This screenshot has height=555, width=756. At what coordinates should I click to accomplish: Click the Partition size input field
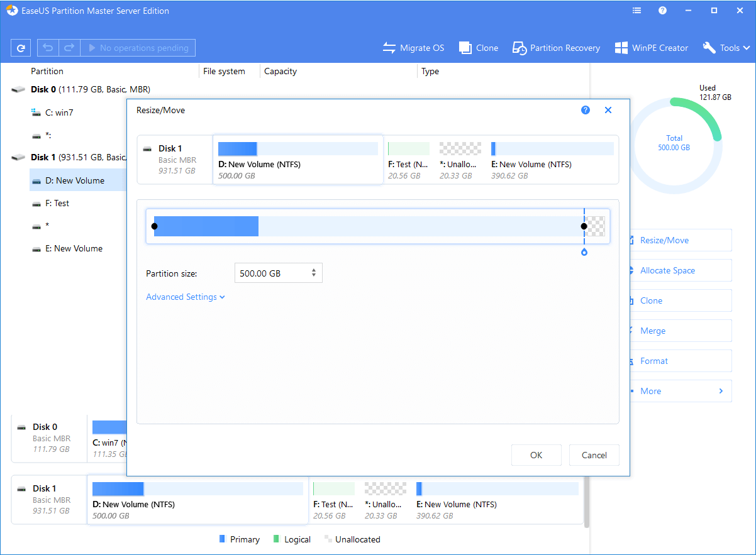(x=270, y=273)
